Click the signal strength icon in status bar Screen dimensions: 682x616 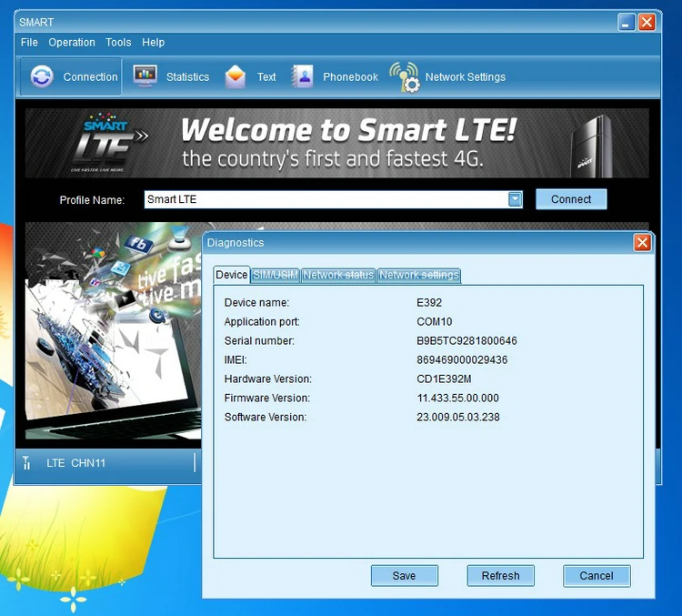click(x=26, y=463)
